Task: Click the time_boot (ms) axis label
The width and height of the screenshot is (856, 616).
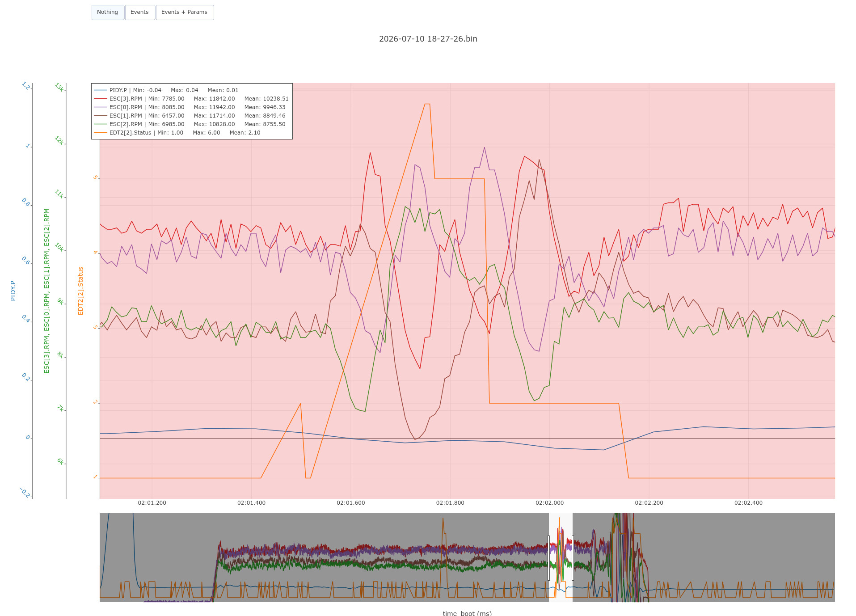Action: [x=467, y=613]
